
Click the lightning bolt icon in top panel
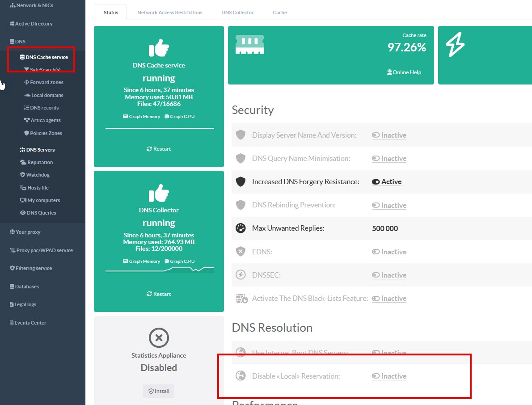click(455, 44)
